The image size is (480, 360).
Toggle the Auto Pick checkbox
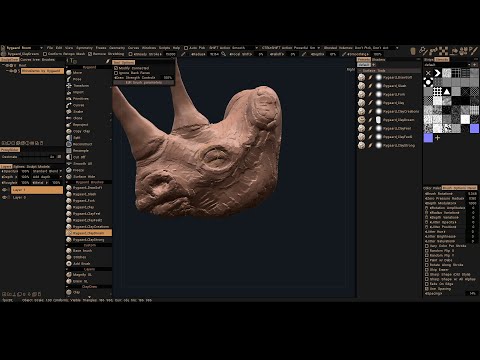click(x=186, y=48)
